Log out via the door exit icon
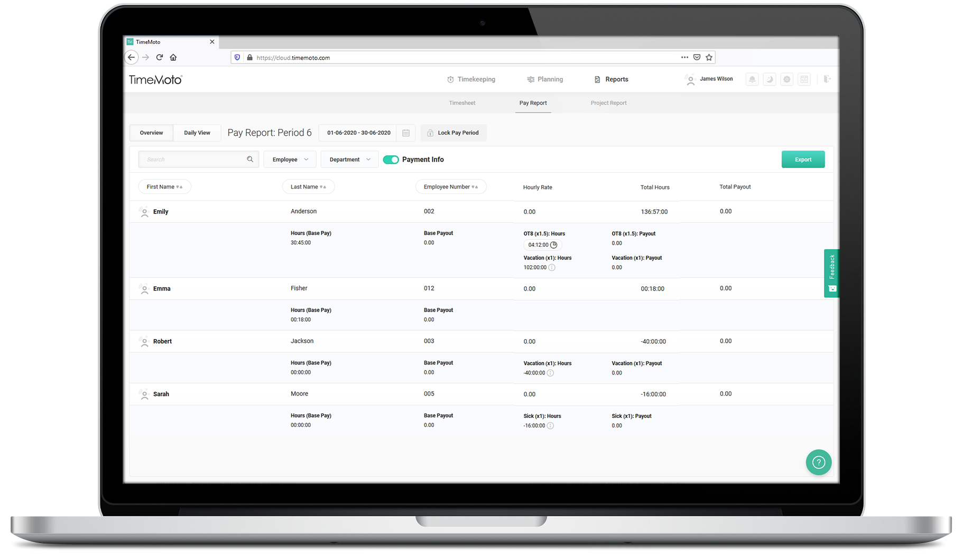This screenshot has width=962, height=560. coord(827,79)
